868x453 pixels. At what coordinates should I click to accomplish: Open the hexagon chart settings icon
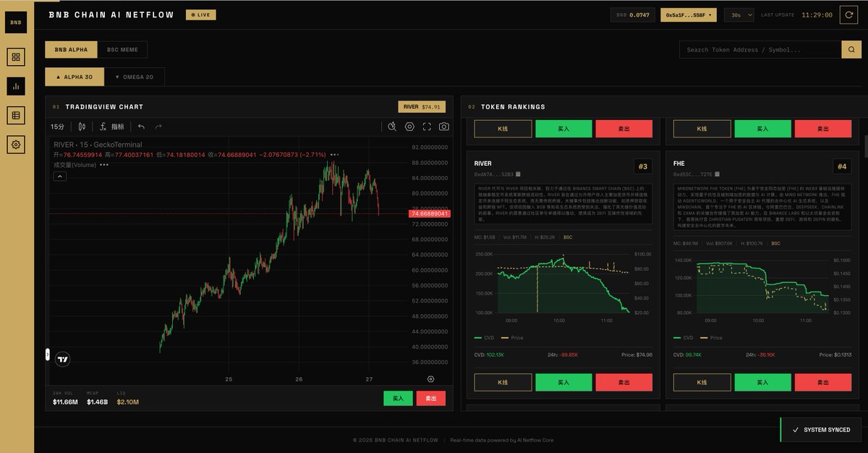(x=409, y=127)
